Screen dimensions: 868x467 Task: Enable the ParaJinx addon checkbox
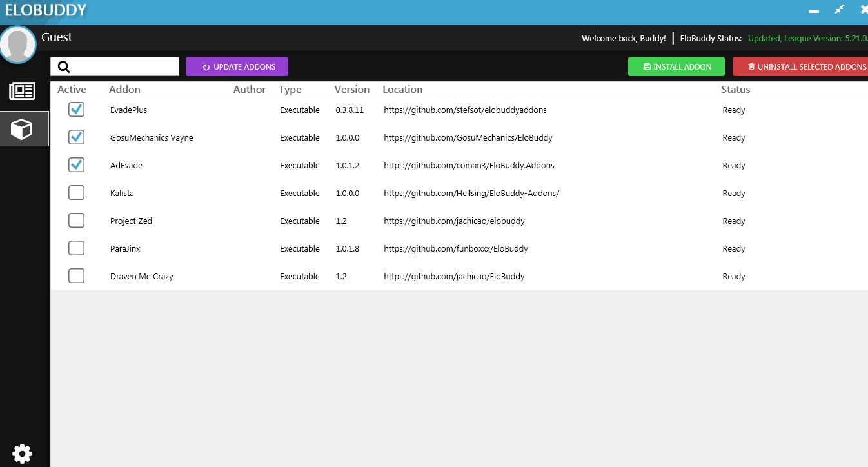pos(76,248)
